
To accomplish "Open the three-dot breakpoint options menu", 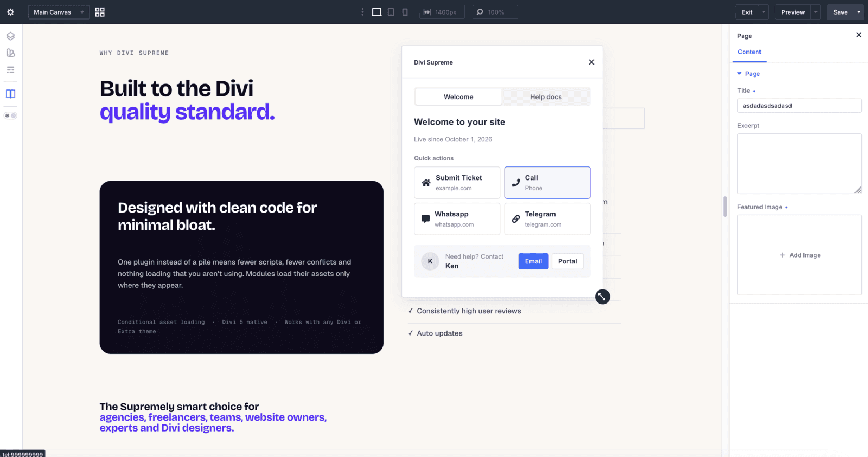I will (362, 12).
